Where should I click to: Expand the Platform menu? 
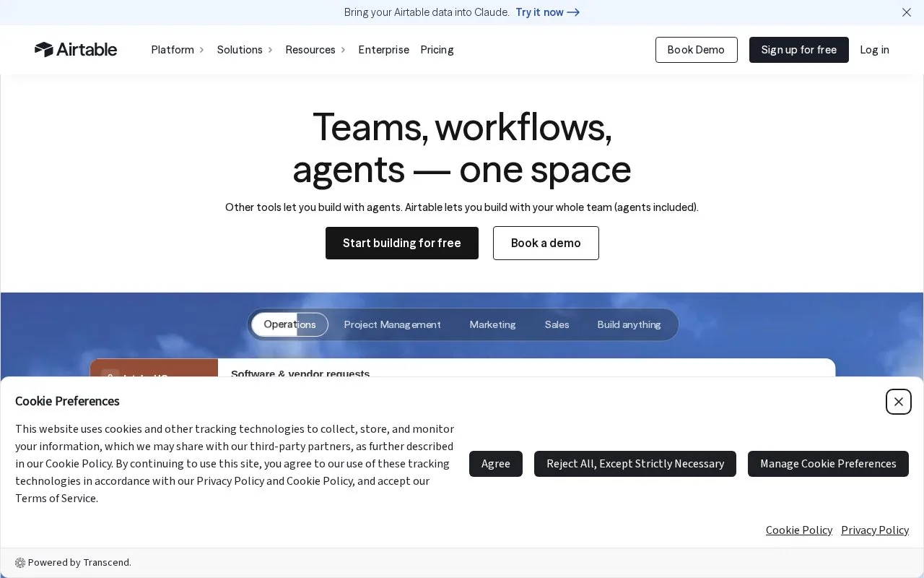point(178,50)
